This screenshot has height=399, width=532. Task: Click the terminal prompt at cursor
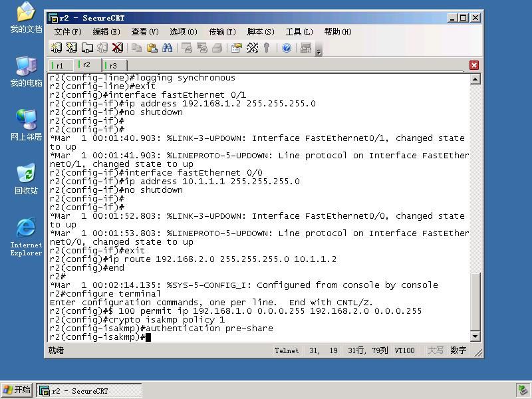(100, 337)
